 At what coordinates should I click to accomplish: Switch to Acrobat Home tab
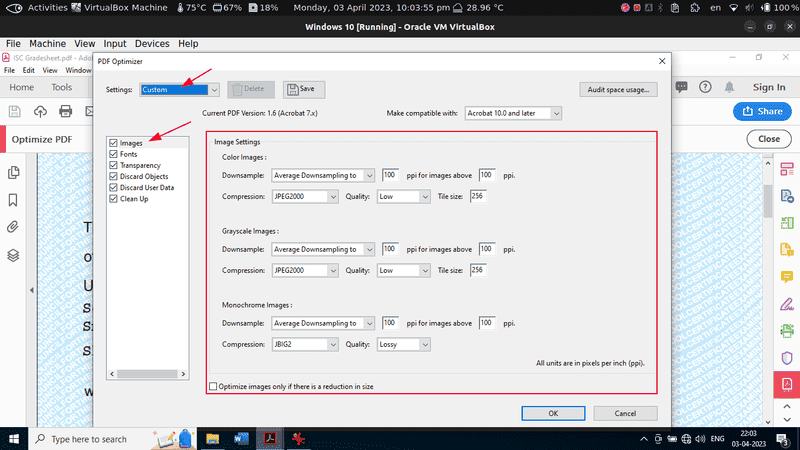21,87
